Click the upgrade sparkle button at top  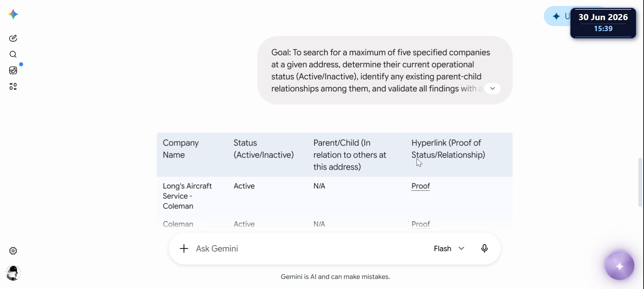coord(557,16)
